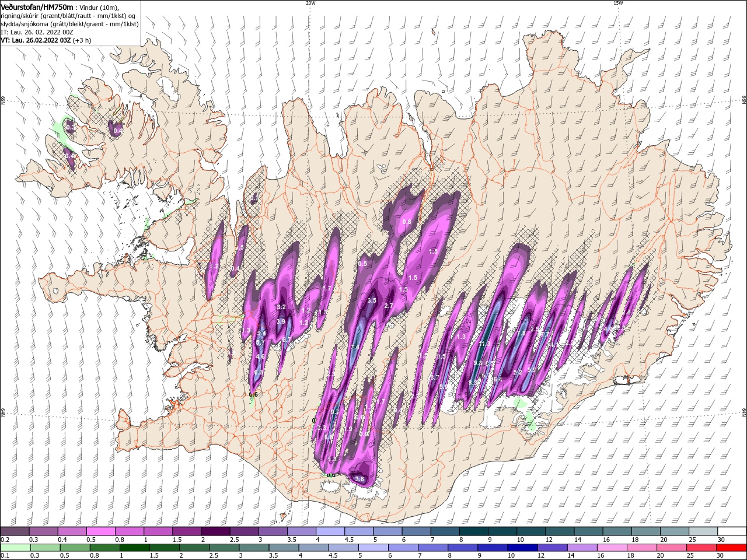Click the 25 label in the lower rain legend
The image size is (747, 560).
690,555
